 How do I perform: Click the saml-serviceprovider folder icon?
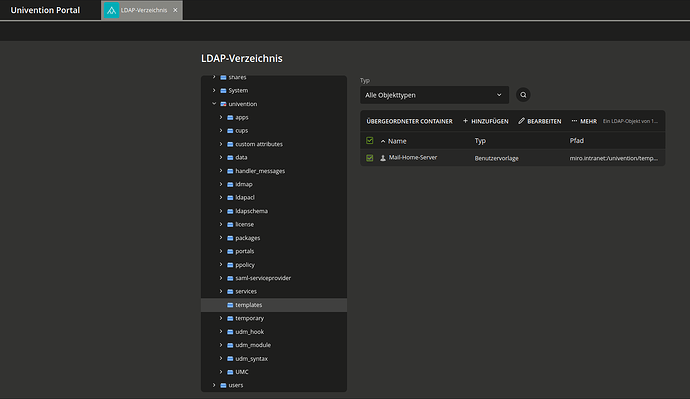point(230,278)
